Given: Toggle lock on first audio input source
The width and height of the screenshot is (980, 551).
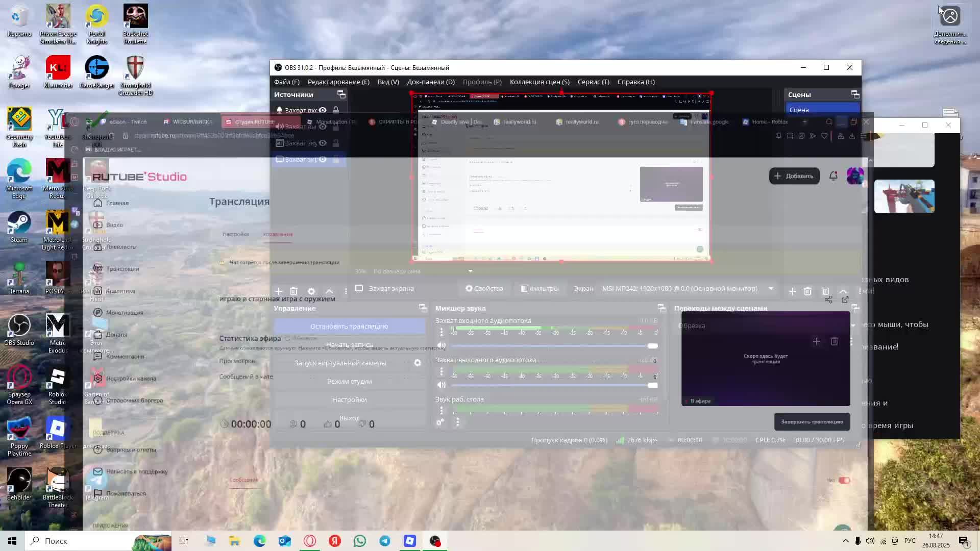Looking at the screenshot, I should click(336, 110).
